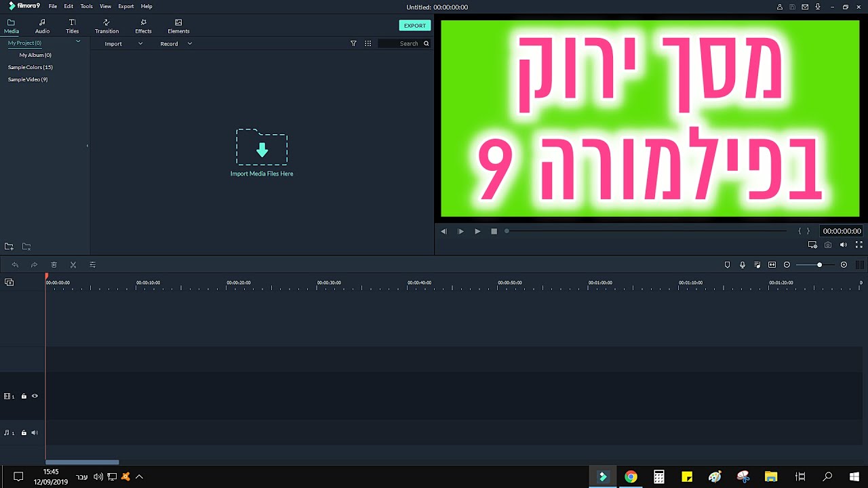Switch to the Elements tab
868x488 pixels.
(178, 26)
